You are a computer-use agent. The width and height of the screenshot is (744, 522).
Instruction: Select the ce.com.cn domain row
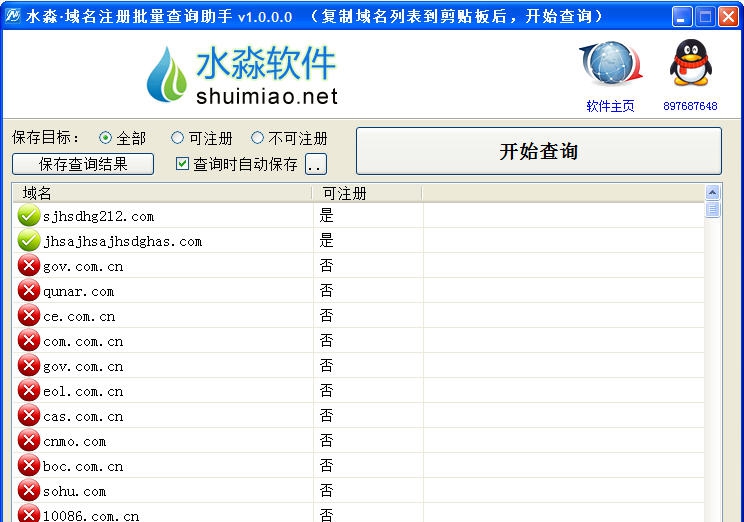(x=359, y=316)
